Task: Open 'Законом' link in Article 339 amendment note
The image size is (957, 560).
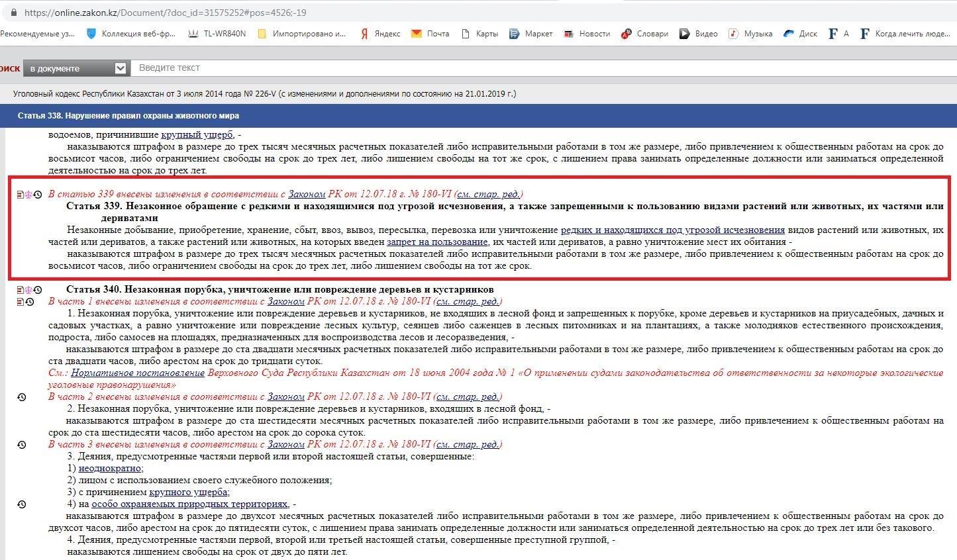Action: pyautogui.click(x=307, y=195)
